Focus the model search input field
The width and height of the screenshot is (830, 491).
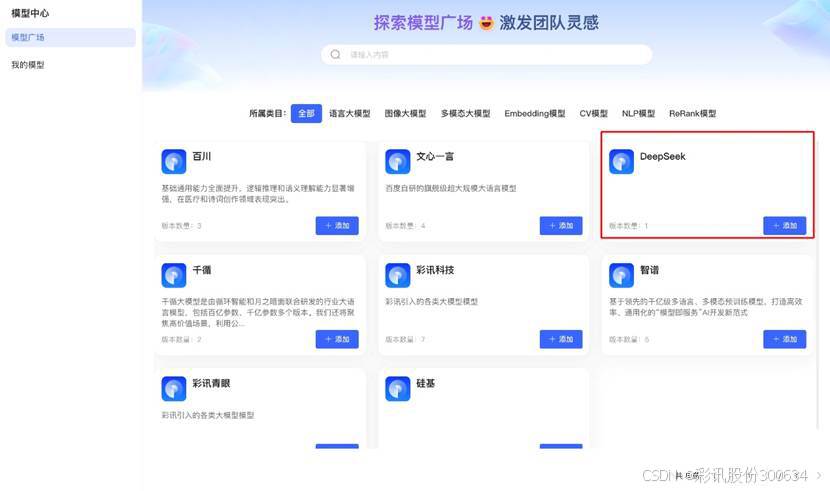(486, 54)
